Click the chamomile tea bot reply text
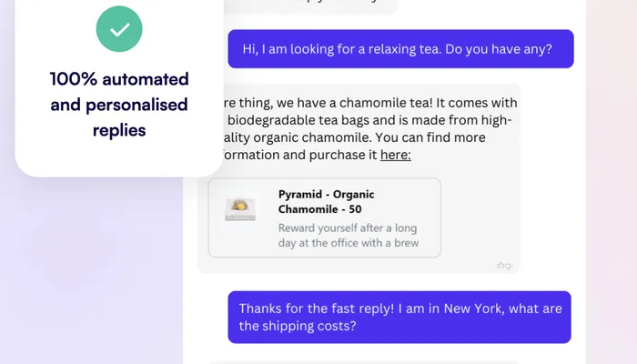The image size is (637, 364). pyautogui.click(x=364, y=103)
